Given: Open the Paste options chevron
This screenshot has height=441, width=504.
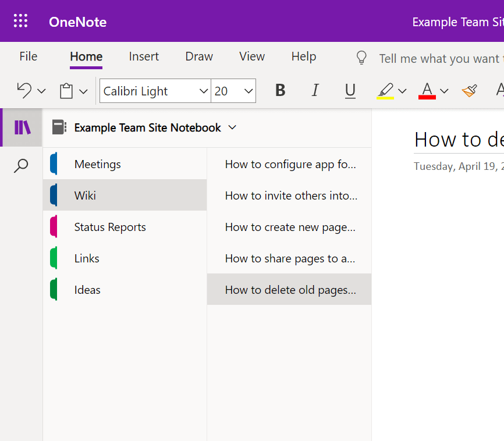Looking at the screenshot, I should (x=83, y=91).
